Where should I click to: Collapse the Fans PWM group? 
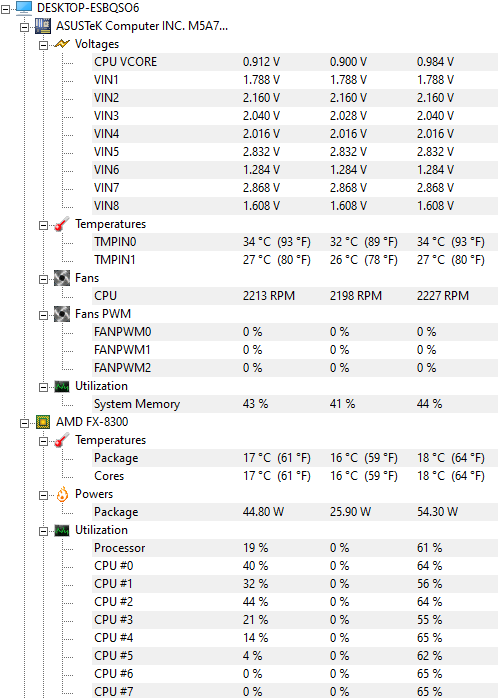pos(43,315)
